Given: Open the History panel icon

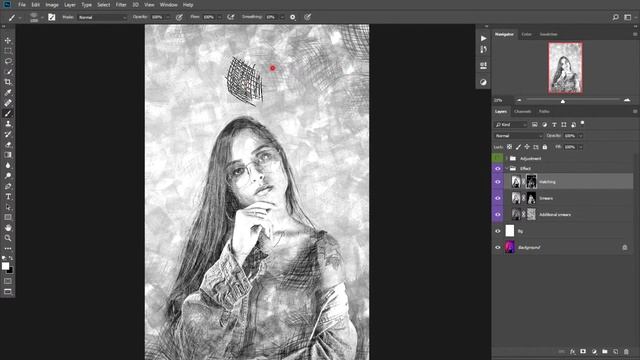Looking at the screenshot, I should 483,49.
